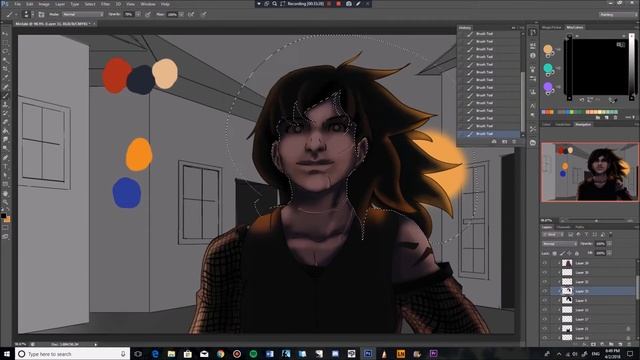Switch to the Channels tab
Screen dimensions: 640x360
tap(563, 227)
